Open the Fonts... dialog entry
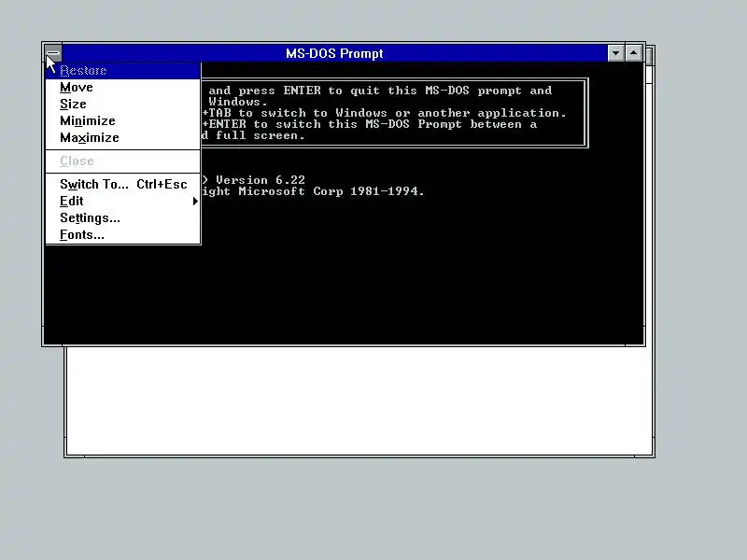This screenshot has width=747, height=560. 123,235
